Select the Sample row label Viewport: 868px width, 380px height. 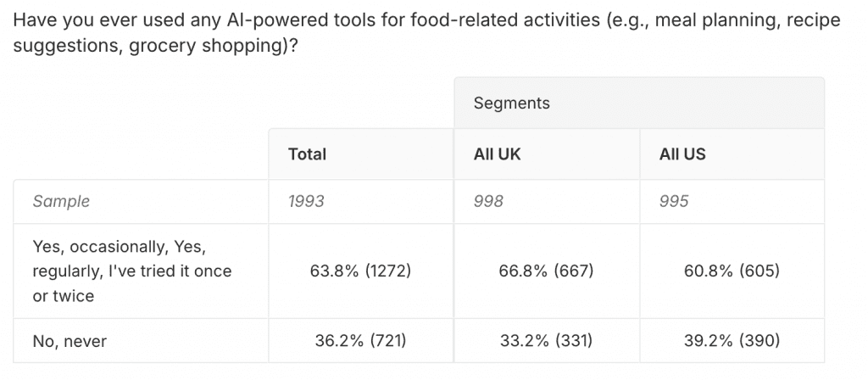[61, 202]
